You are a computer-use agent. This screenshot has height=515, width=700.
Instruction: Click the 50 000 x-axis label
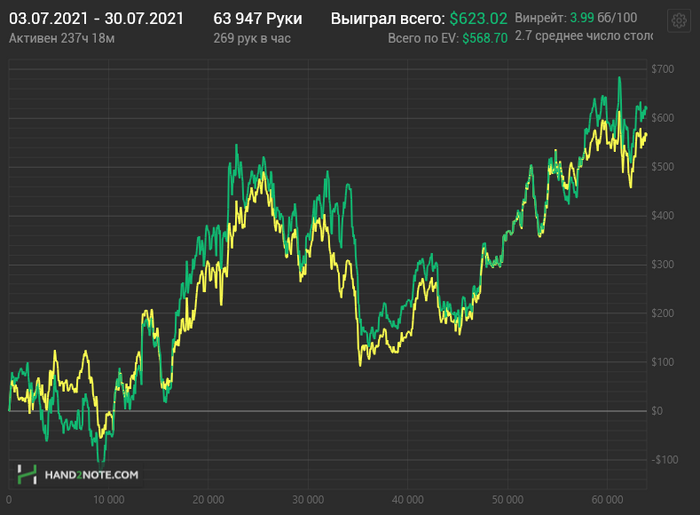[x=508, y=500]
